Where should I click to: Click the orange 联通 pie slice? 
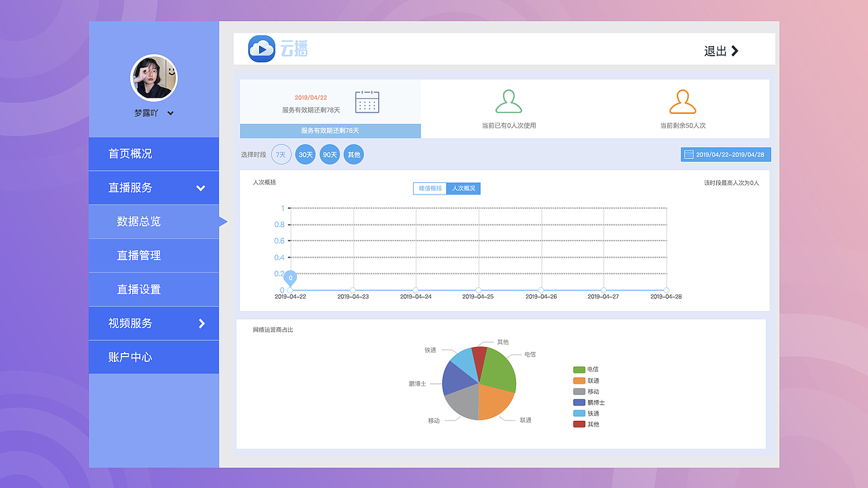click(494, 403)
